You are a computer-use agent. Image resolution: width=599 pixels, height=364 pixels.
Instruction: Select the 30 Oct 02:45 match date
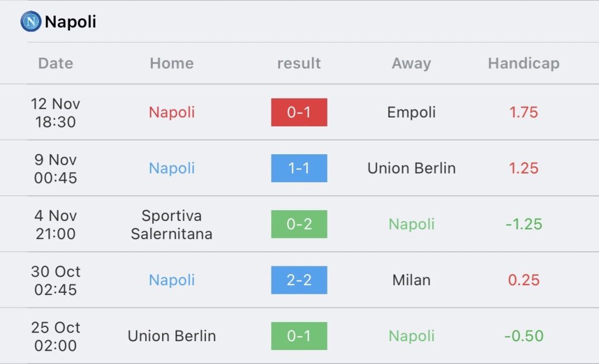(56, 280)
